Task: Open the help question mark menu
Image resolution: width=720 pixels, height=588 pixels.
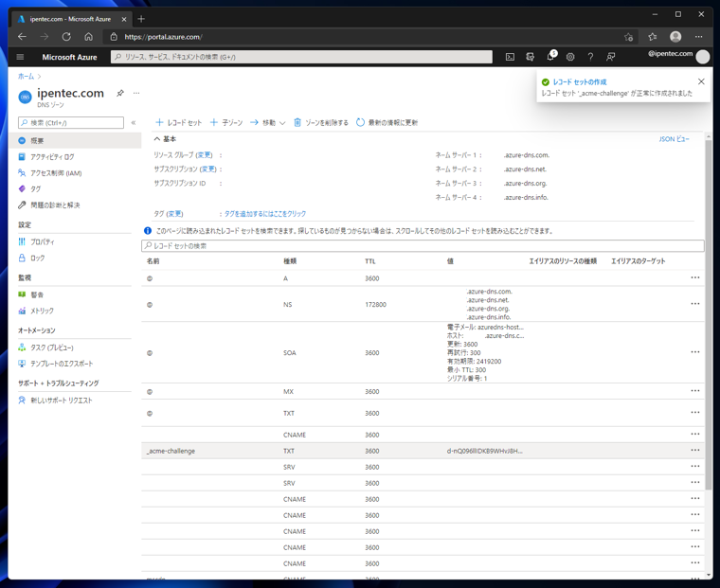Action: (590, 57)
